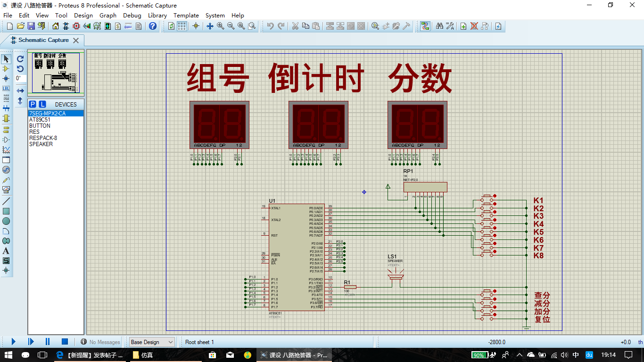Zoom to area with the dashed magnifier icon

(x=252, y=26)
